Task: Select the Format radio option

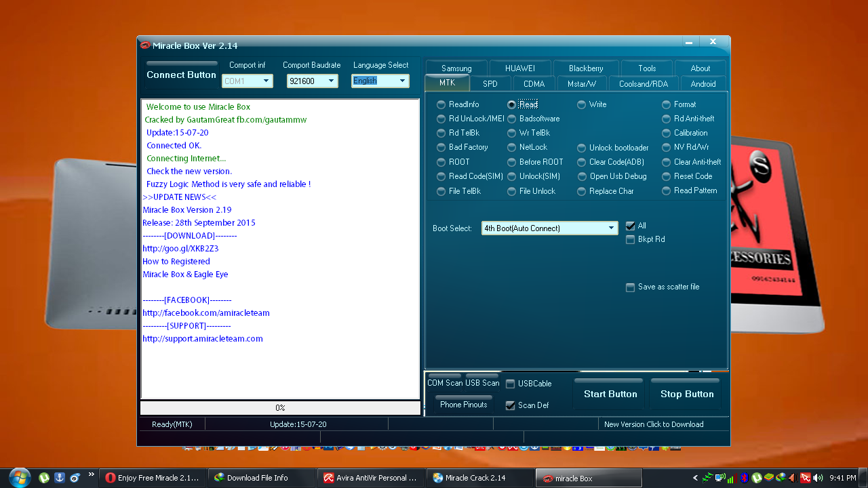Action: point(666,104)
